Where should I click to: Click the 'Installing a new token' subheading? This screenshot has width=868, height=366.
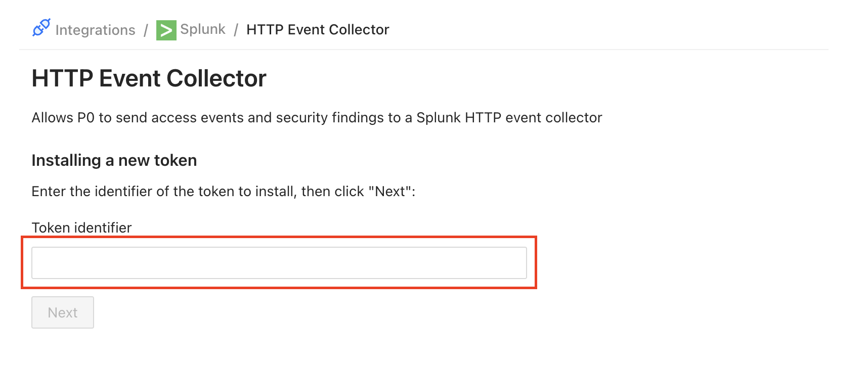coord(114,160)
